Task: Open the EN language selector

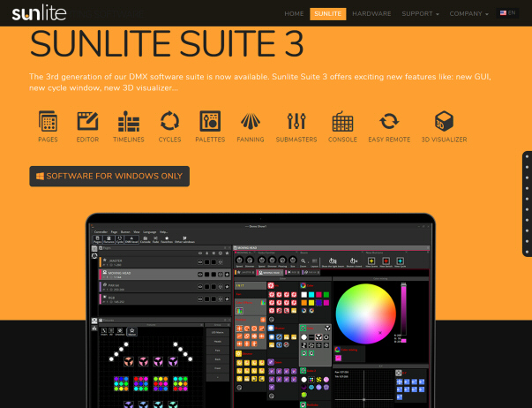Action: click(x=507, y=13)
